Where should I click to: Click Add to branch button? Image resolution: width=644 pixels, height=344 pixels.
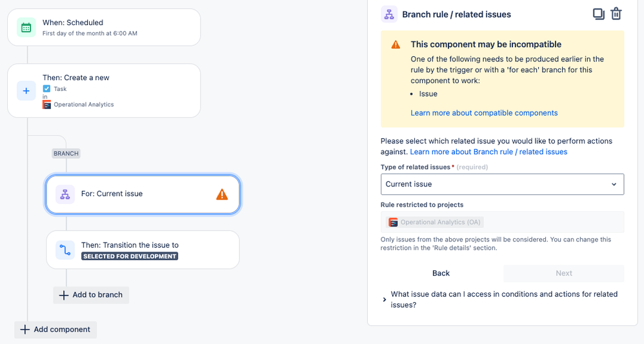point(92,295)
